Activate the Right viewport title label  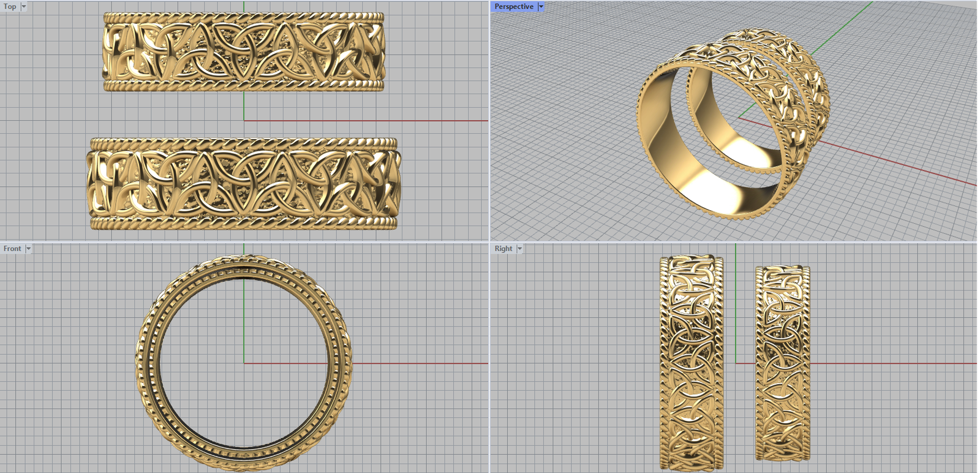coord(503,249)
